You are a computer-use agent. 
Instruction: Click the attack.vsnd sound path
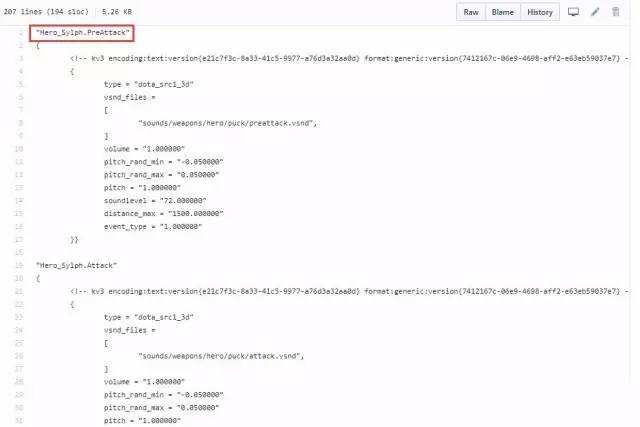pyautogui.click(x=221, y=356)
